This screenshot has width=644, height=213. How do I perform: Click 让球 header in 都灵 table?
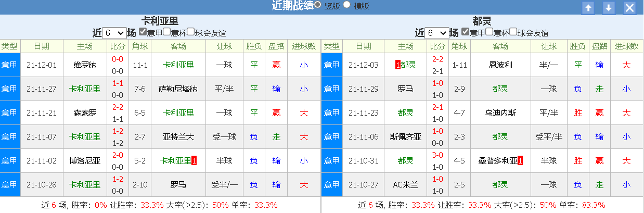click(549, 46)
